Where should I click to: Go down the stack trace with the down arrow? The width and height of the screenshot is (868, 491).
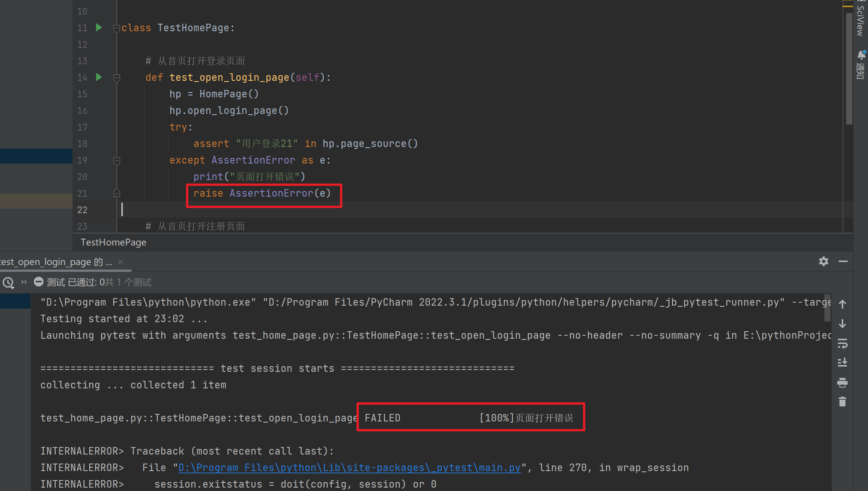pyautogui.click(x=842, y=324)
